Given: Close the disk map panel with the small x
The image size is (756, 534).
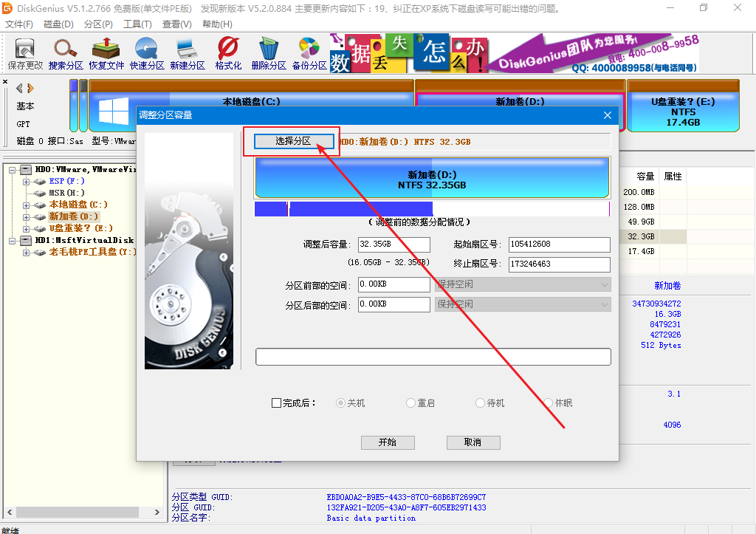Looking at the screenshot, I should 5,81.
